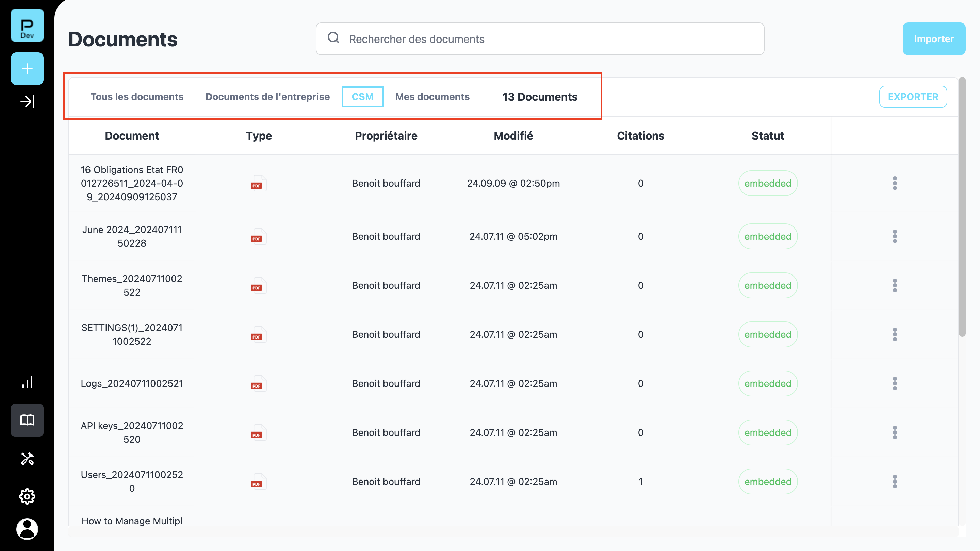Sort by the Modifié column header

click(x=513, y=136)
